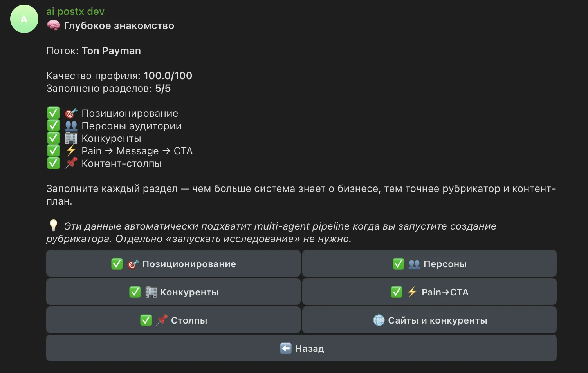Click the green checkmark beside Персоны аудитории

pos(53,125)
